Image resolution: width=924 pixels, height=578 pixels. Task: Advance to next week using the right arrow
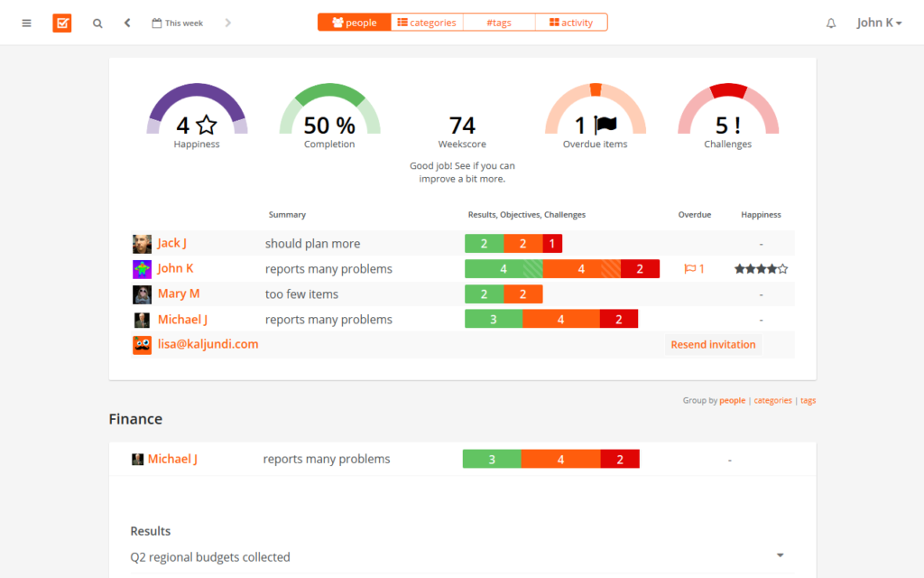228,23
